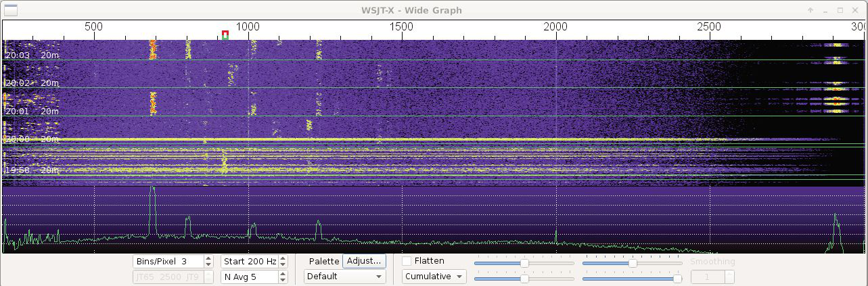
Task: Open the window menu icon in title bar
Action: coord(12,10)
